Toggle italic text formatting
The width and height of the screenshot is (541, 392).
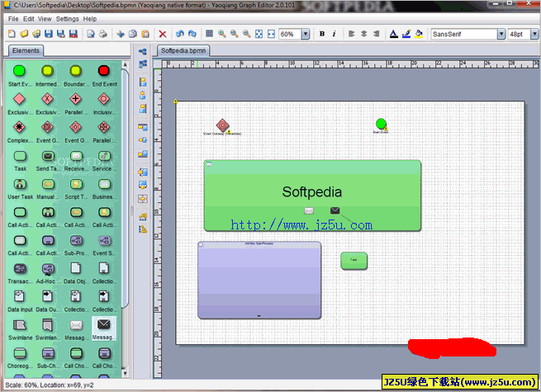(334, 34)
